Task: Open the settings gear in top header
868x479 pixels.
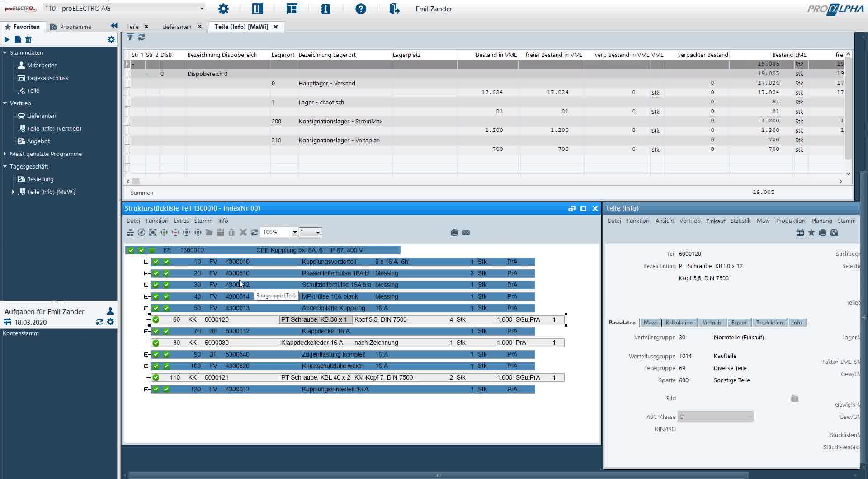Action: (223, 9)
